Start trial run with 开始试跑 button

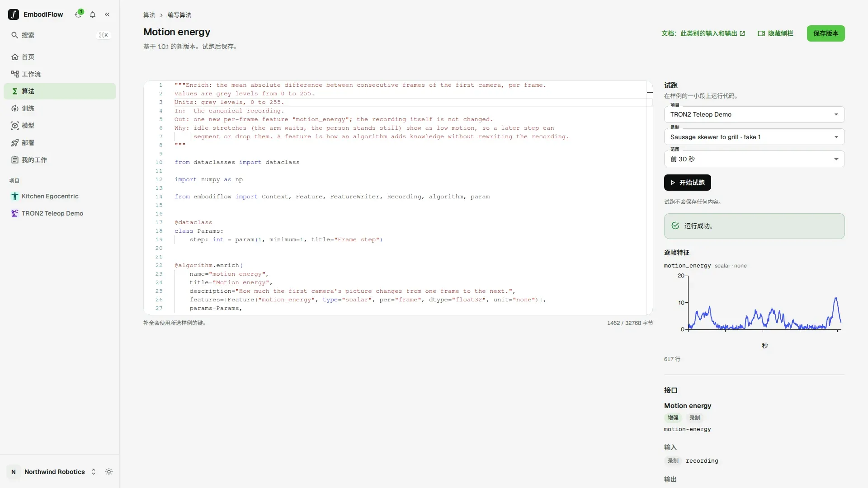(x=687, y=183)
